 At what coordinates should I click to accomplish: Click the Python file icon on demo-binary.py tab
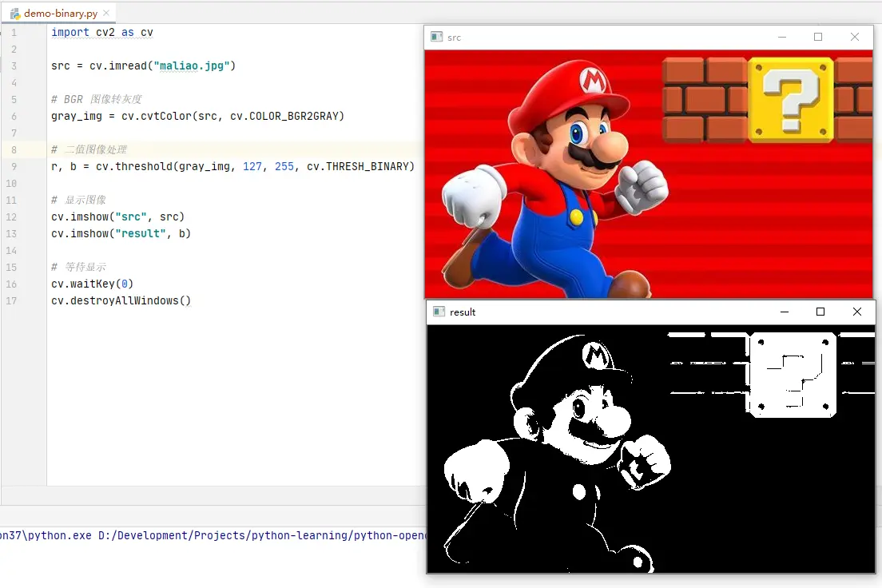pyautogui.click(x=15, y=13)
